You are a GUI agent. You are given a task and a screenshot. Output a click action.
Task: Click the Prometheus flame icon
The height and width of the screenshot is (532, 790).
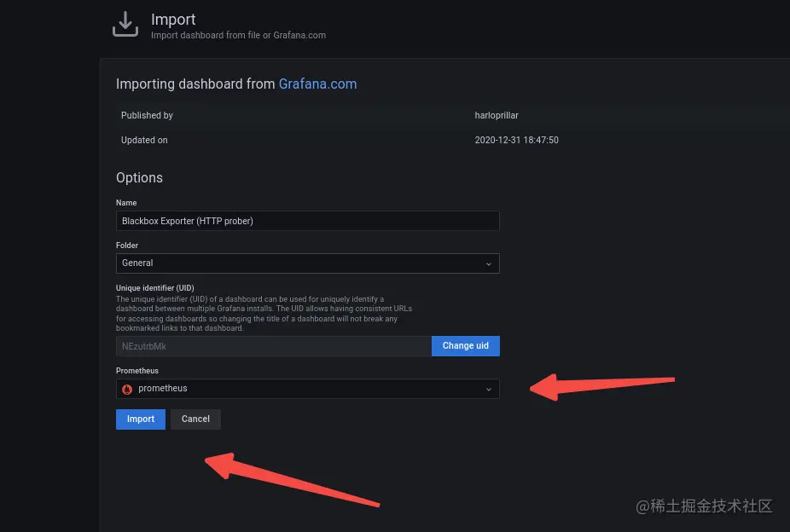tap(127, 389)
